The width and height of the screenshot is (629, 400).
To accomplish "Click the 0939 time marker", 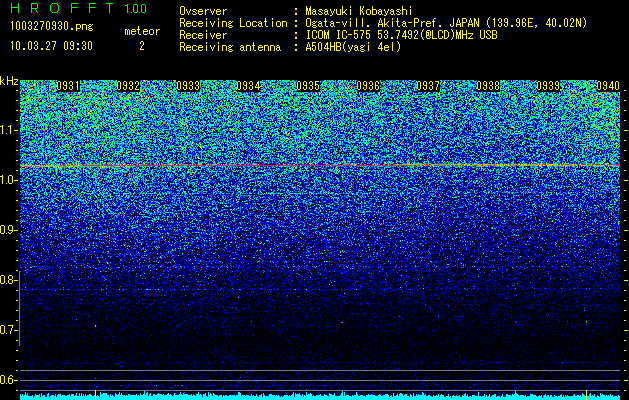I will click(548, 86).
